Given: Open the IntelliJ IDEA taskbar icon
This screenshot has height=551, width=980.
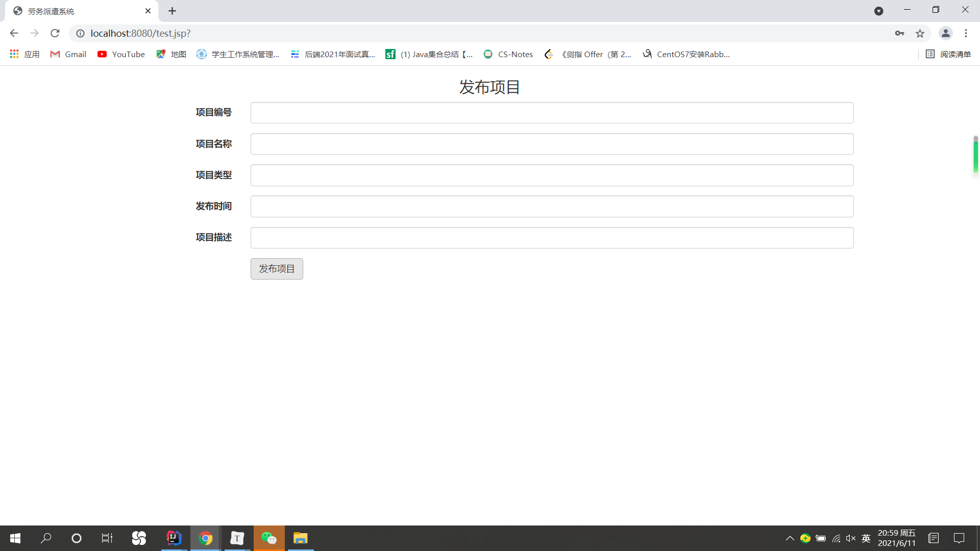Looking at the screenshot, I should [x=174, y=538].
